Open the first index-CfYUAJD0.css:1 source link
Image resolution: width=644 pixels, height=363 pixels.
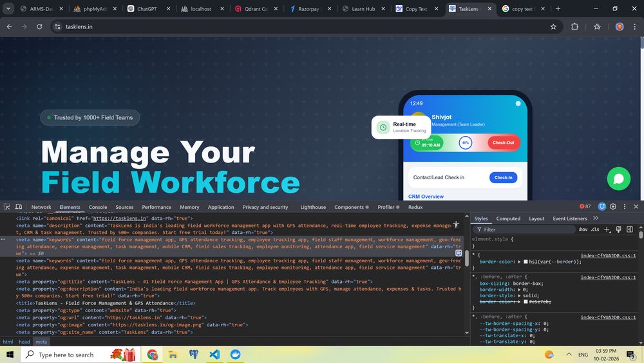click(x=608, y=255)
